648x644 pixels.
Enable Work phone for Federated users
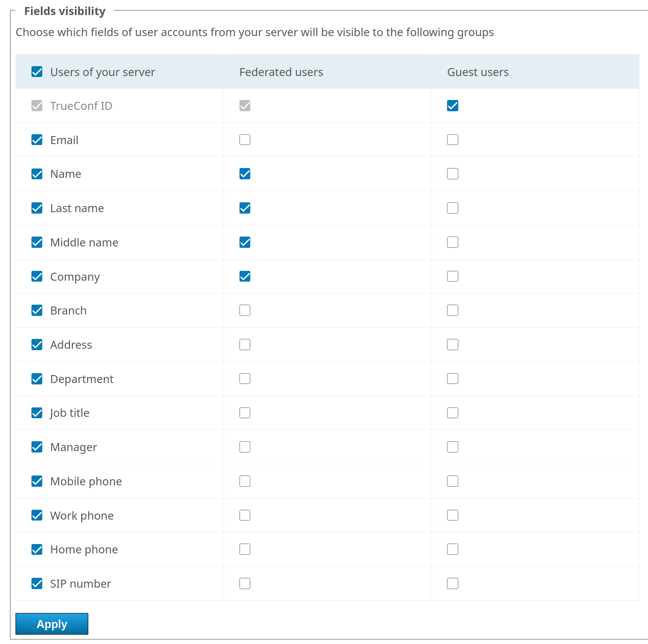[245, 515]
